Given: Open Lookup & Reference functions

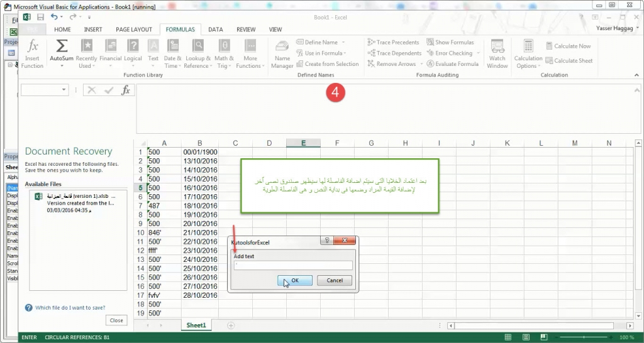Looking at the screenshot, I should coord(197,54).
